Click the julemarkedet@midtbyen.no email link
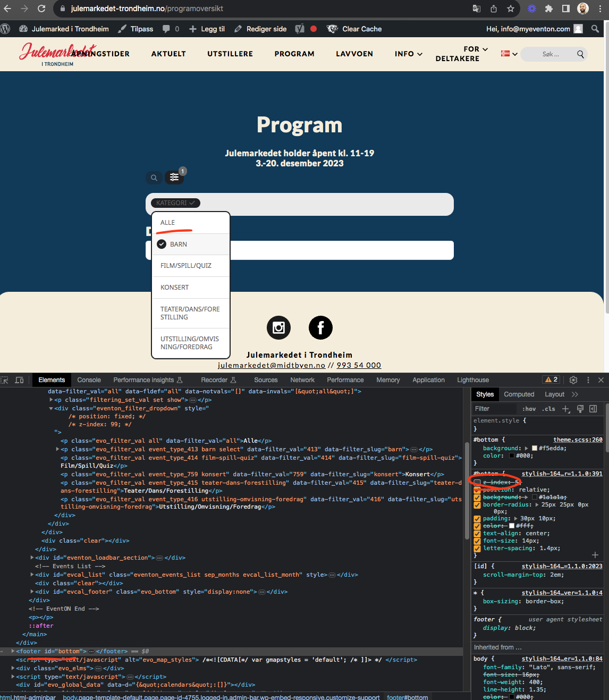Viewport: 609px width, 700px height. [x=271, y=365]
